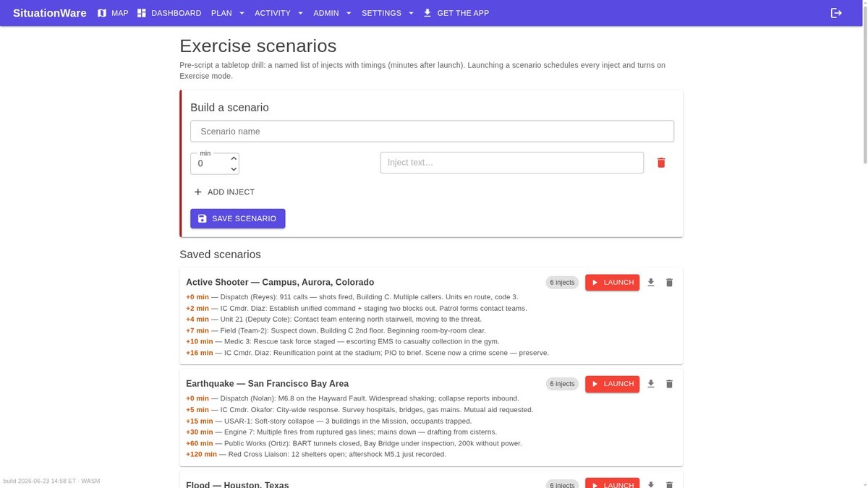
Task: Open the Plan menu
Action: [x=228, y=13]
